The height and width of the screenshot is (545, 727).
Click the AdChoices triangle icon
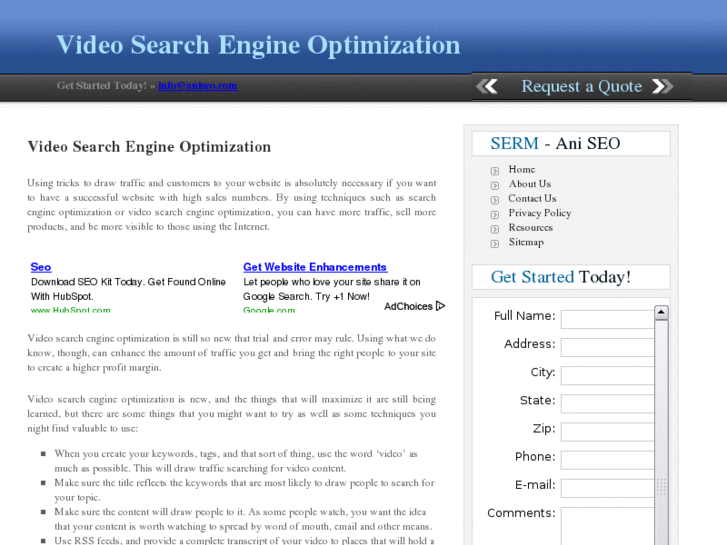tap(440, 306)
